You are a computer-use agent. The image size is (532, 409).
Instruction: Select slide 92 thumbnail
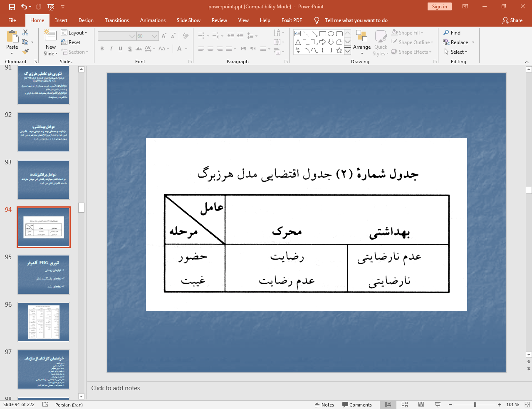click(44, 132)
